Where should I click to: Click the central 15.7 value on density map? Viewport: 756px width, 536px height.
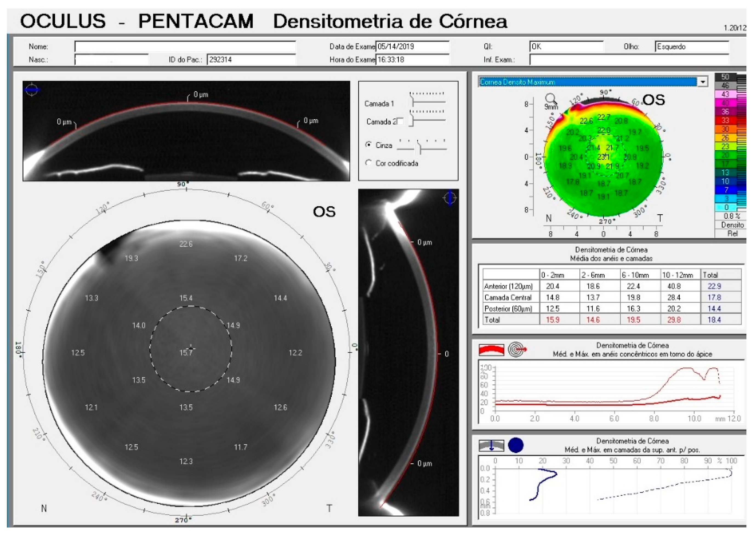click(x=186, y=352)
